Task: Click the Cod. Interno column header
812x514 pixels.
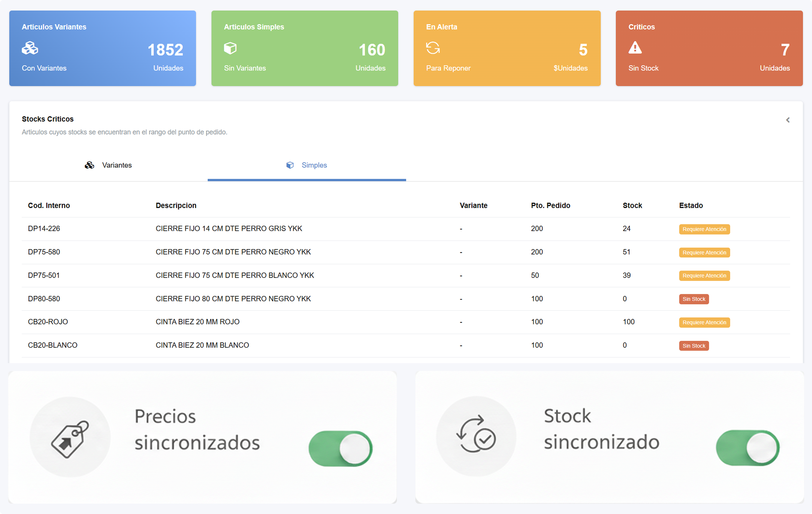Action: pyautogui.click(x=49, y=205)
